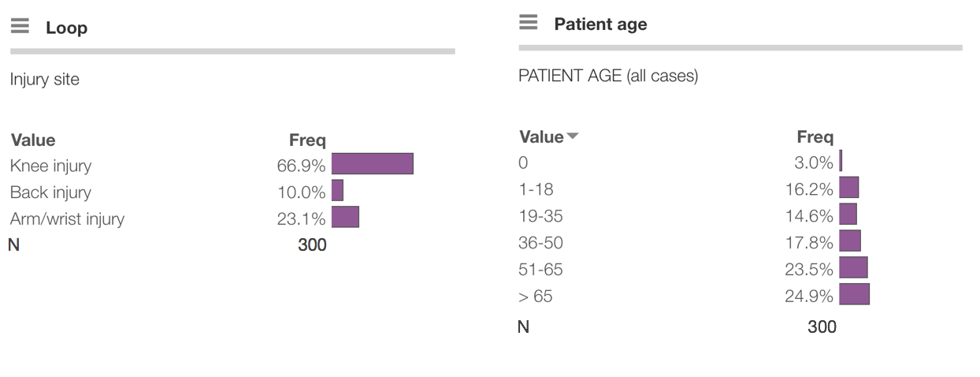Click the 24.9% frequency value
980x377 pixels.
(808, 297)
